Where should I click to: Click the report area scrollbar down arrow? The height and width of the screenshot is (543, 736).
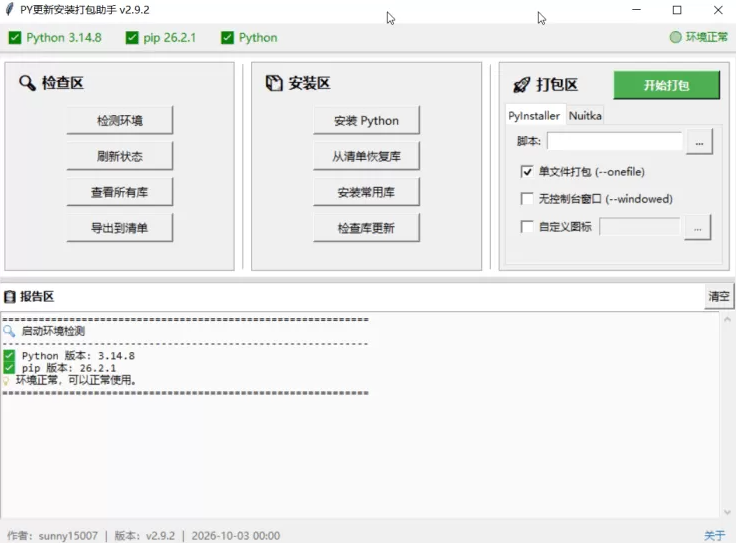[x=727, y=512]
